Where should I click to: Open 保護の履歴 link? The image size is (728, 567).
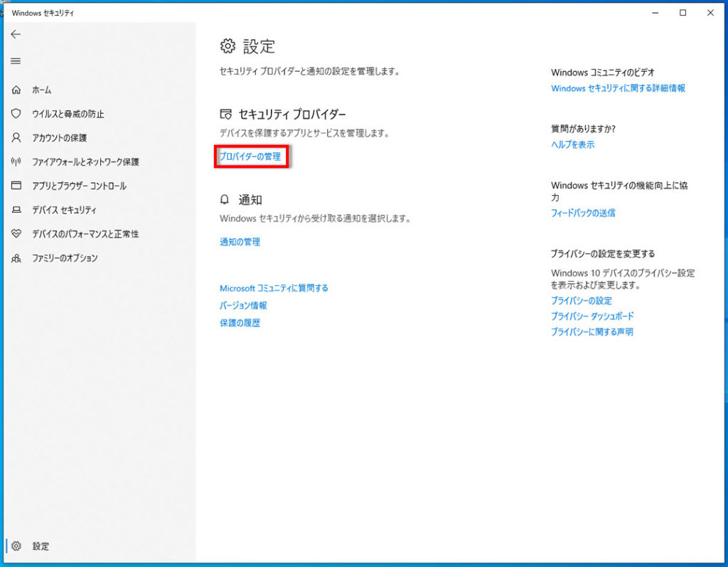(240, 323)
